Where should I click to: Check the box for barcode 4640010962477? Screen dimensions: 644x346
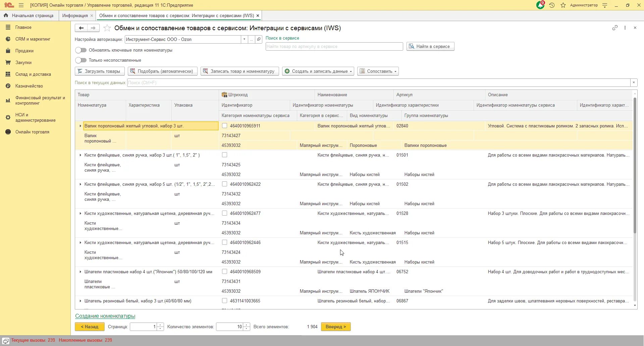click(224, 213)
